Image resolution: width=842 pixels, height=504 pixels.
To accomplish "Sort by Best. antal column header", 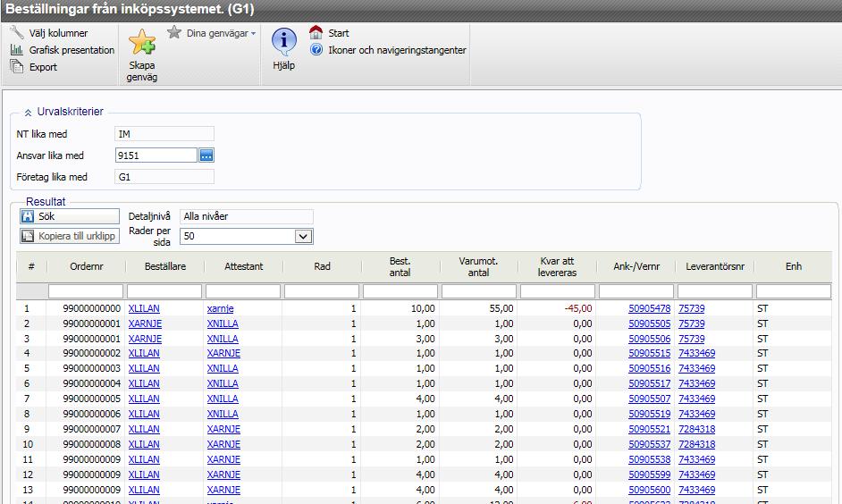I will pos(400,267).
